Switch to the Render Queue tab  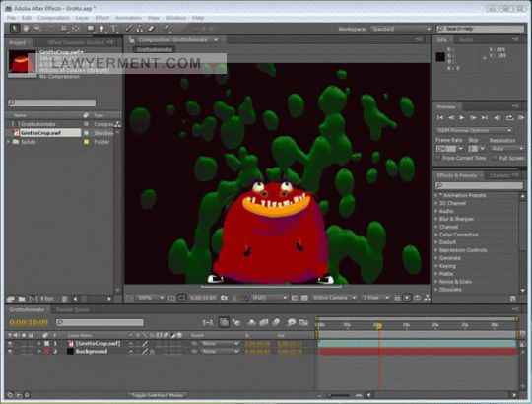72,310
